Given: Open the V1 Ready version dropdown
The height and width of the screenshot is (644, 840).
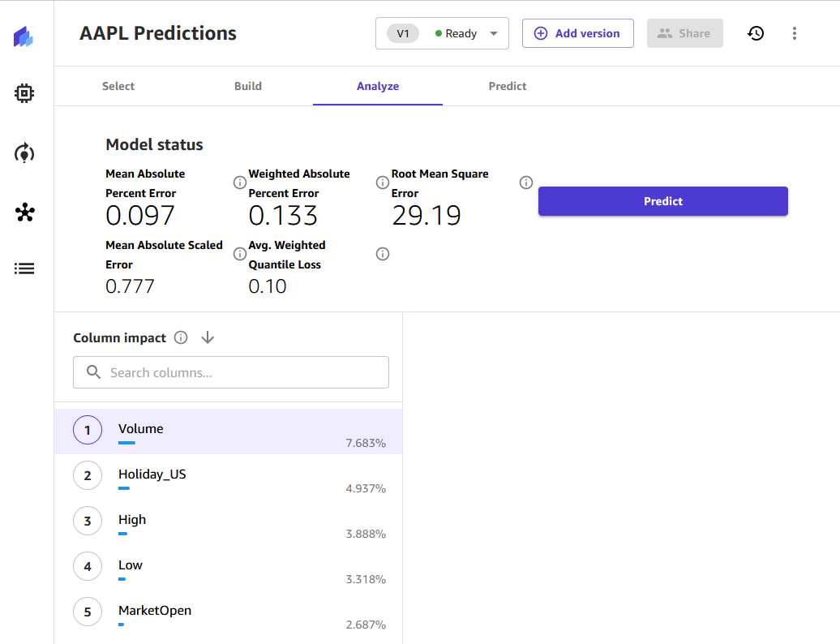Looking at the screenshot, I should (x=442, y=33).
